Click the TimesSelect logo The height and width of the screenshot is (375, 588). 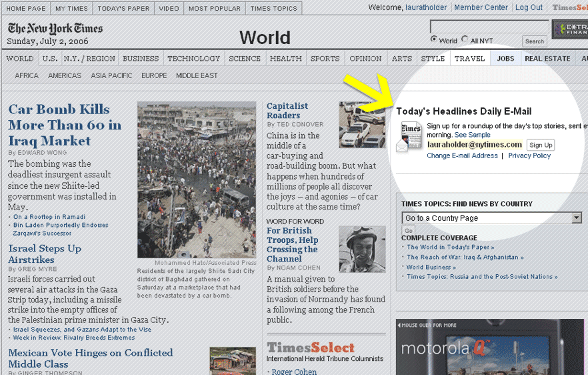point(311,347)
